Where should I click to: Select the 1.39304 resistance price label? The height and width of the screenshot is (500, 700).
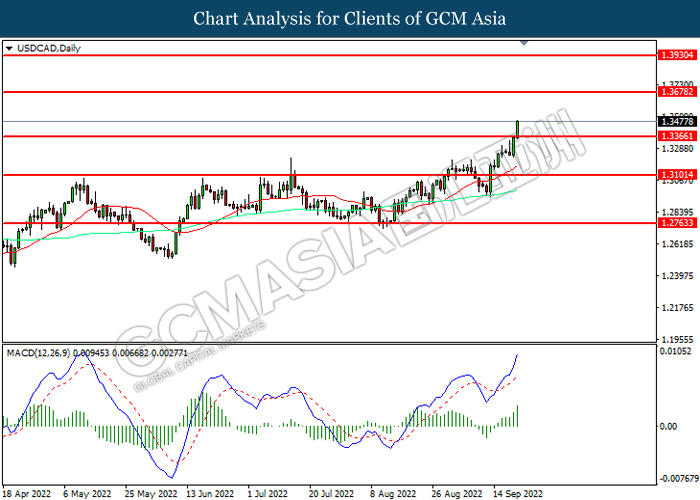coord(677,55)
